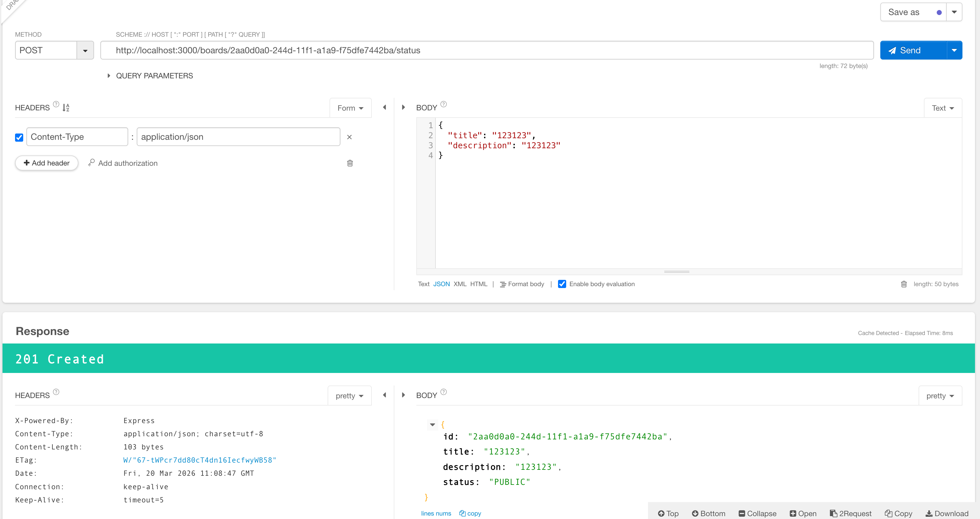This screenshot has height=519, width=980.
Task: Collapse request headers panel left arrow
Action: [x=384, y=107]
